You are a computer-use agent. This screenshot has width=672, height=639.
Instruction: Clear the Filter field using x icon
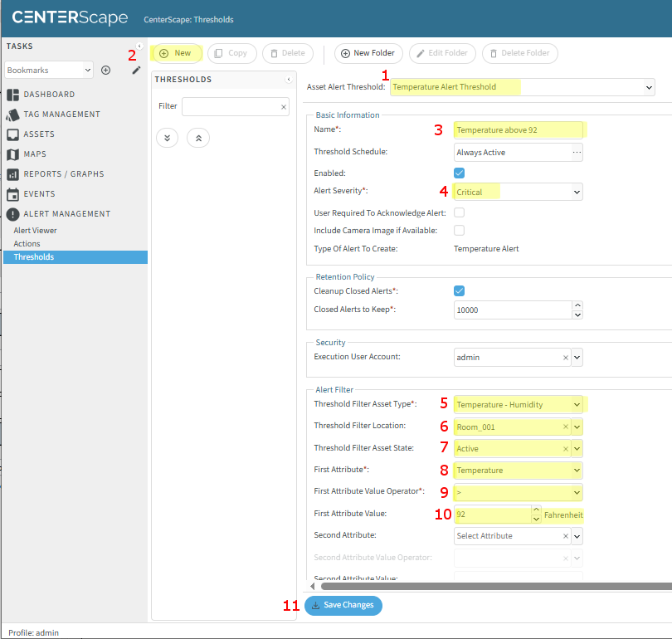point(283,107)
